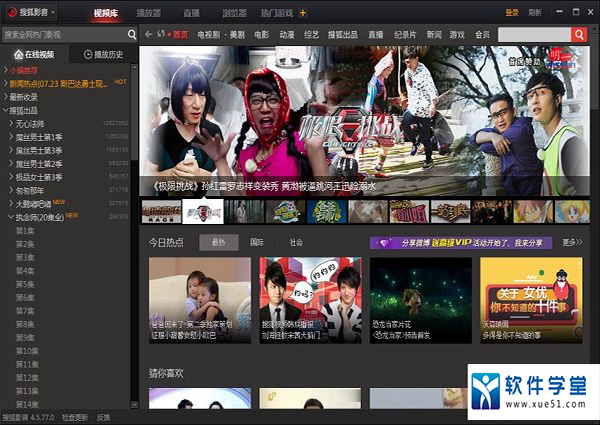Select the highlighted 极限挑战 carousel thumbnail
Screen dimensions: 600x425
[203, 211]
